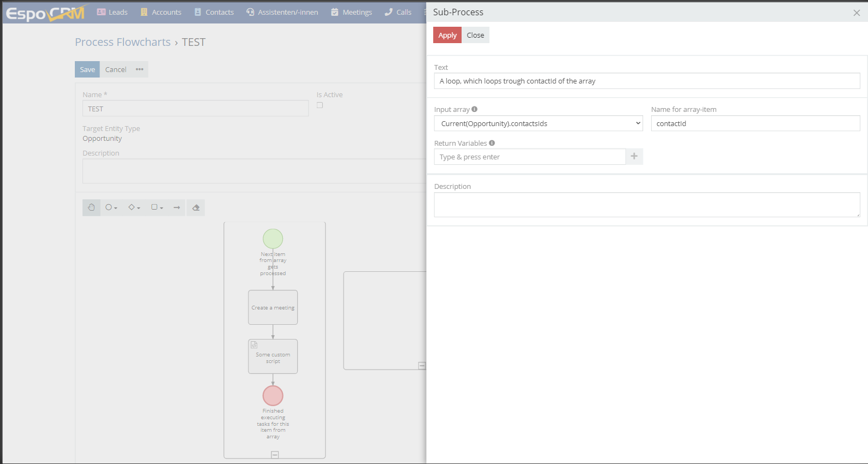Viewport: 868px width, 464px height.
Task: Open the diamond gateway shapes dropdown
Action: coord(134,207)
